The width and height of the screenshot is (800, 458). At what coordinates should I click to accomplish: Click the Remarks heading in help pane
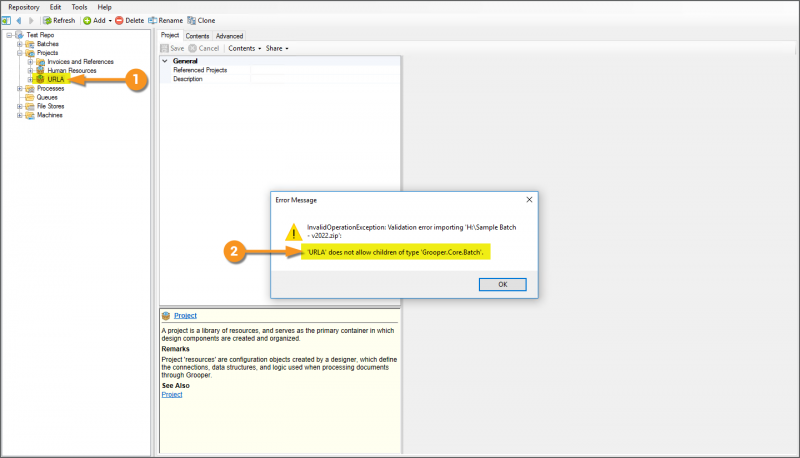click(176, 349)
